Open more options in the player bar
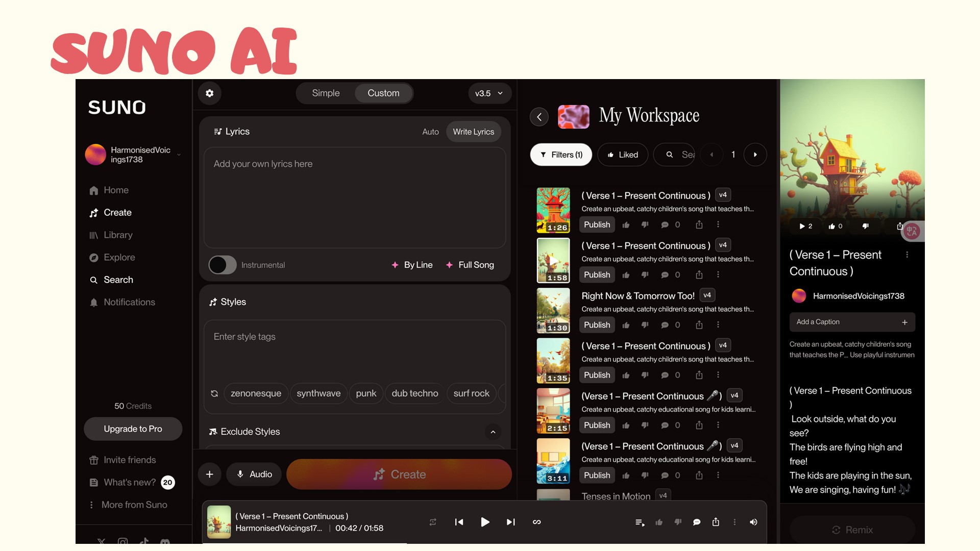Image resolution: width=980 pixels, height=551 pixels. click(734, 522)
